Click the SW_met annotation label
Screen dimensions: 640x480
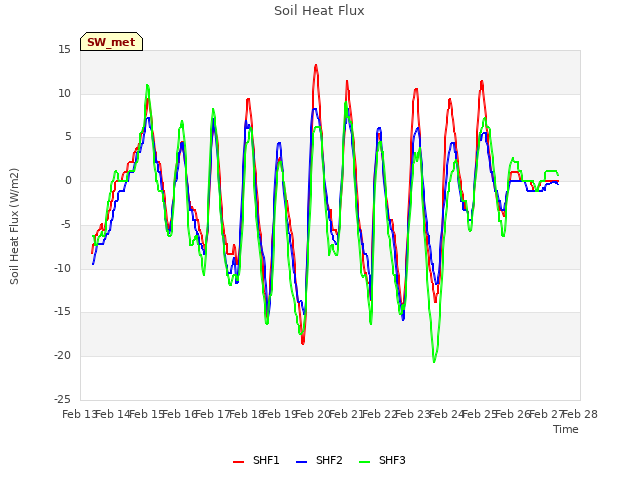tap(111, 42)
